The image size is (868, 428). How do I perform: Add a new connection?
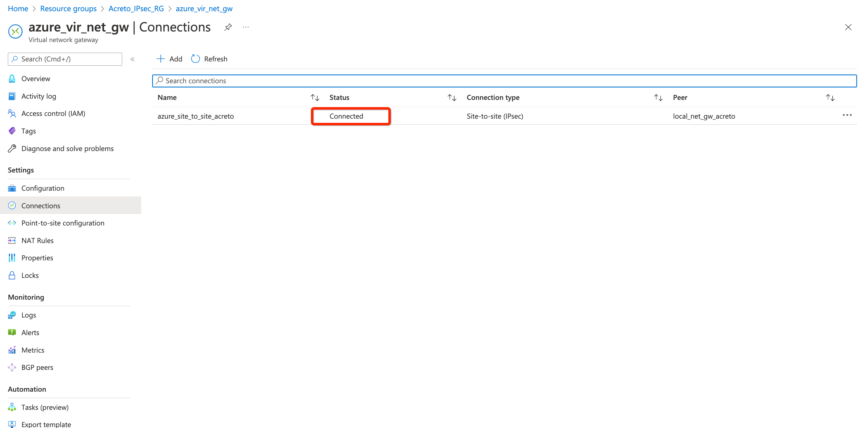pos(169,59)
